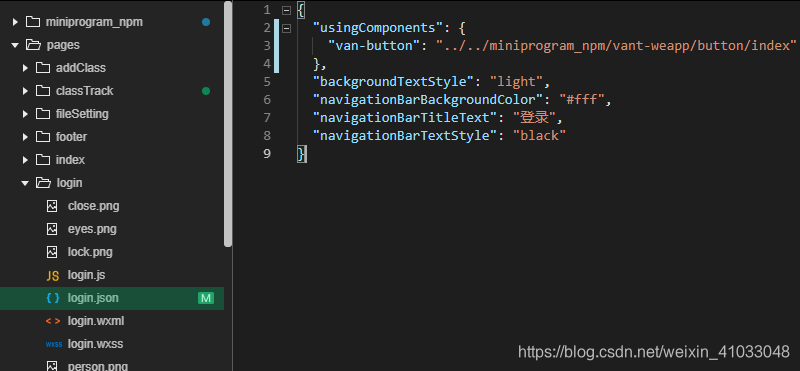Screen dimensions: 800x371
Task: Click the "登录" title value
Action: tap(534, 117)
